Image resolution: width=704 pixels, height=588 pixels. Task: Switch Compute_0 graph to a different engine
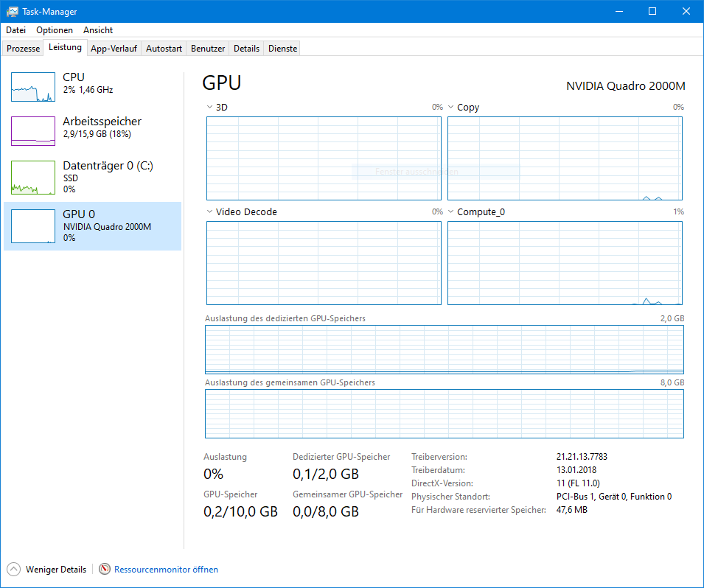(x=450, y=211)
